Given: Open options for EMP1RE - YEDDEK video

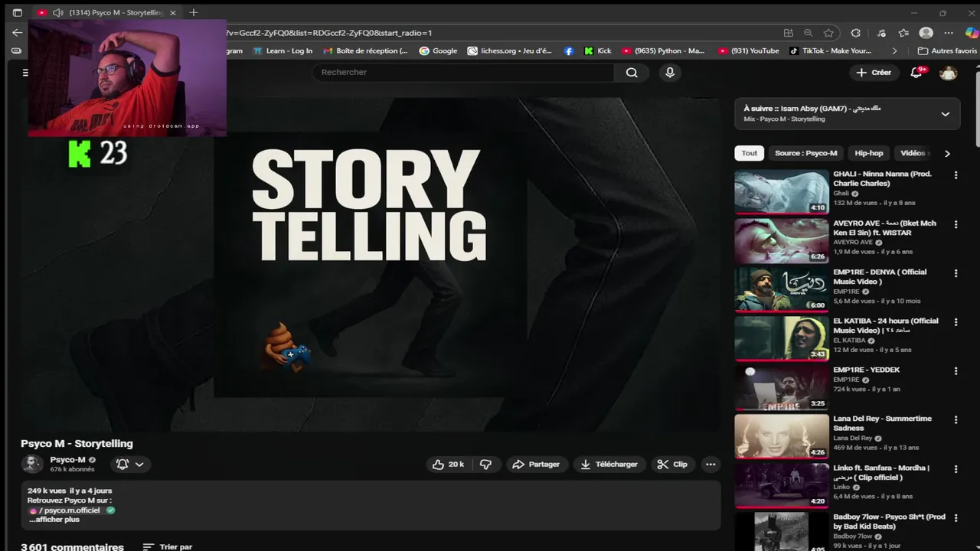Looking at the screenshot, I should [955, 371].
